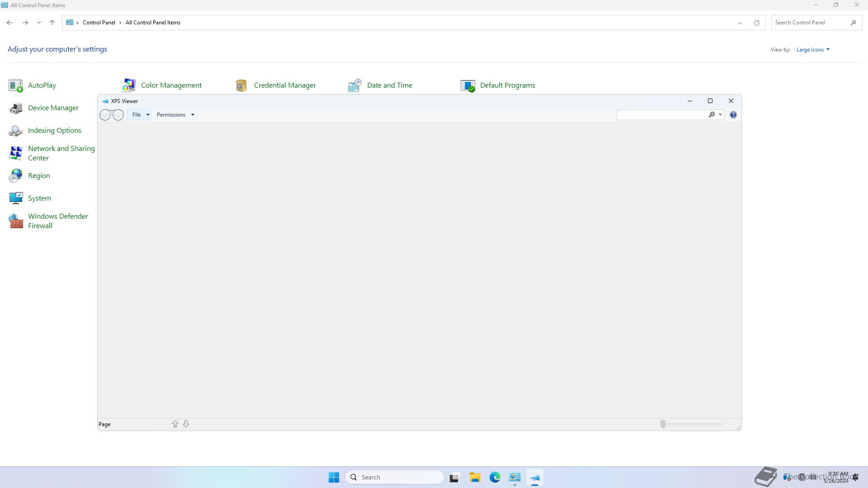This screenshot has height=488, width=868.
Task: Click Control Panel in the breadcrumb
Action: tap(99, 23)
